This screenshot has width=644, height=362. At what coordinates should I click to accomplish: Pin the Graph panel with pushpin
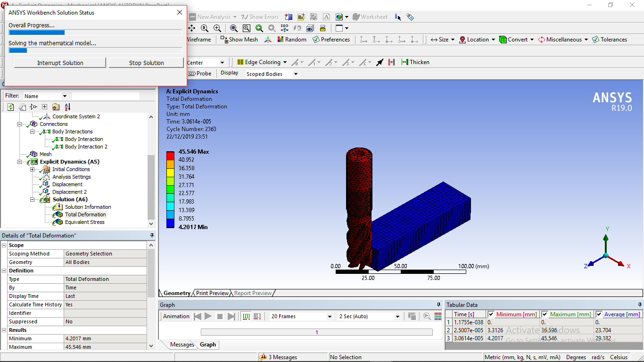(438, 305)
